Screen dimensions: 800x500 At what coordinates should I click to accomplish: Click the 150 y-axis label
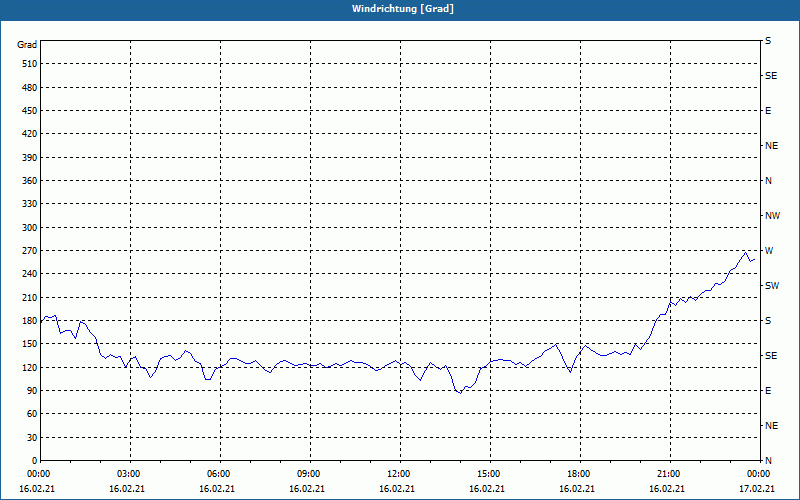click(30, 344)
